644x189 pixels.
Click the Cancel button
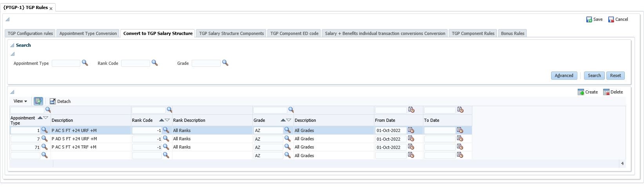point(618,19)
